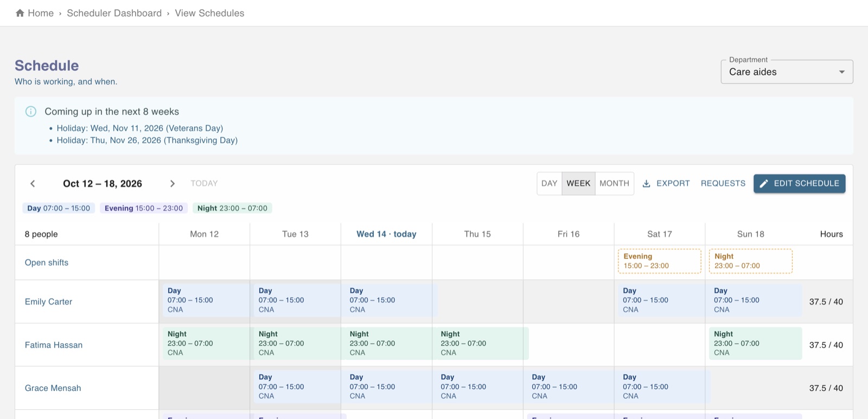This screenshot has height=419, width=868.
Task: Open Scheduler Dashboard breadcrumb link
Action: (114, 13)
